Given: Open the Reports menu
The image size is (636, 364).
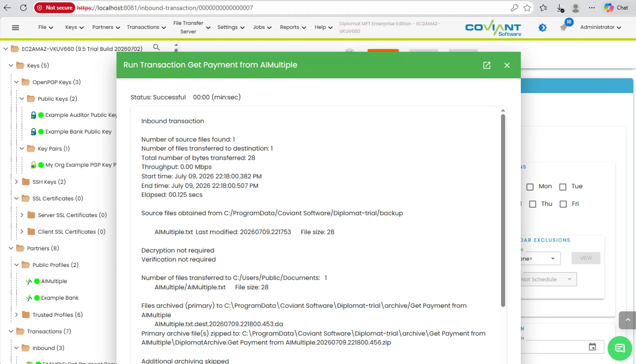Looking at the screenshot, I should [x=293, y=27].
